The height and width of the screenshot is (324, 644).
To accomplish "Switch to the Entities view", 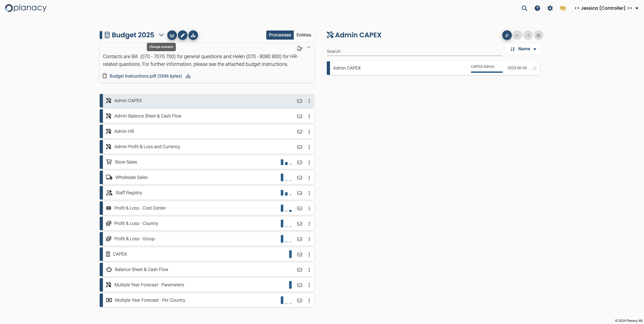I will pyautogui.click(x=303, y=35).
